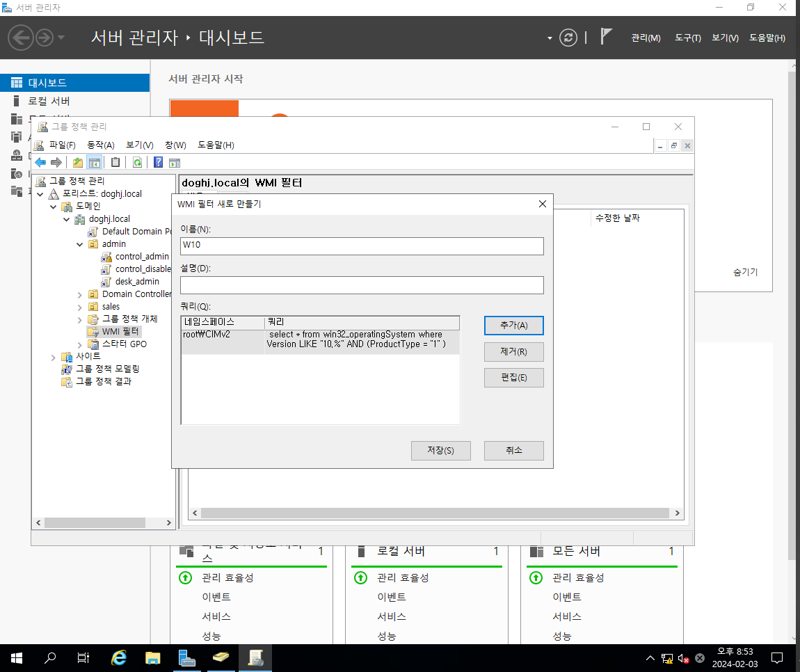
Task: Switch to Server Manager taskbar icon
Action: (186, 658)
